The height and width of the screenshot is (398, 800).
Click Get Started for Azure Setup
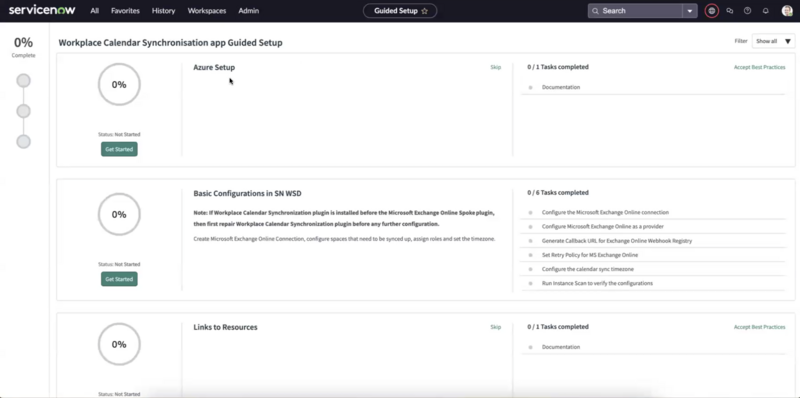(119, 149)
